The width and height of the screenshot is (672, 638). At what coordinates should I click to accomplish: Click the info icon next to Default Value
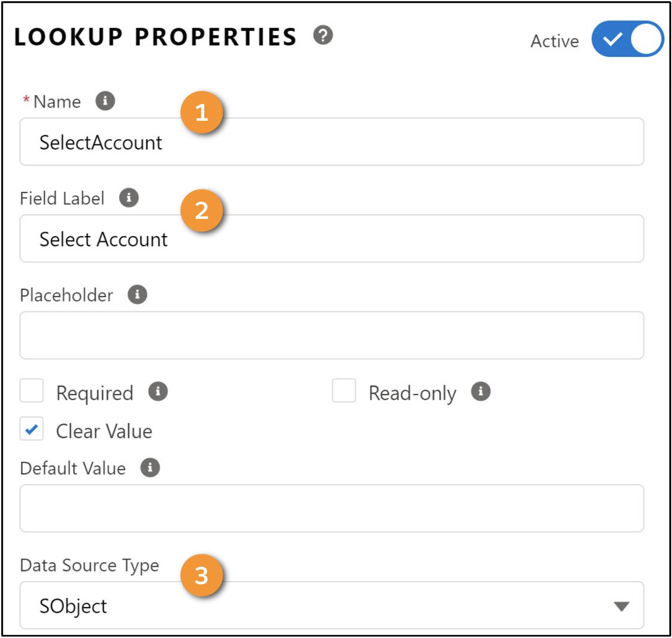150,468
